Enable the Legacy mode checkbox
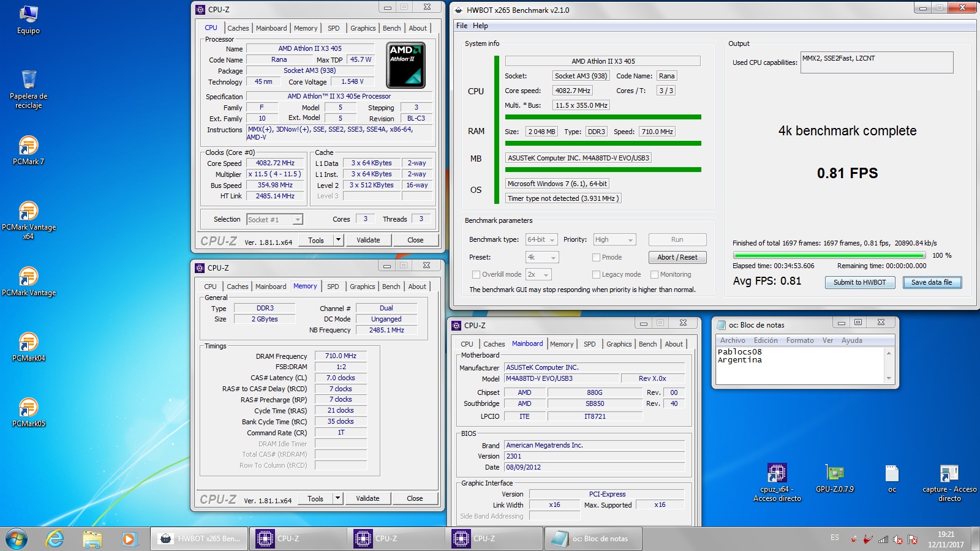Image resolution: width=980 pixels, height=551 pixels. [596, 274]
